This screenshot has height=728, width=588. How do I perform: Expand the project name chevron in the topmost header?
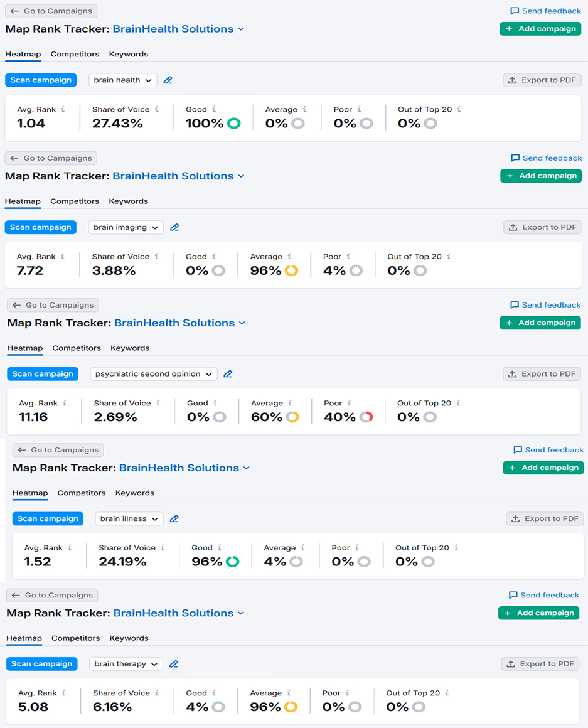[x=242, y=29]
